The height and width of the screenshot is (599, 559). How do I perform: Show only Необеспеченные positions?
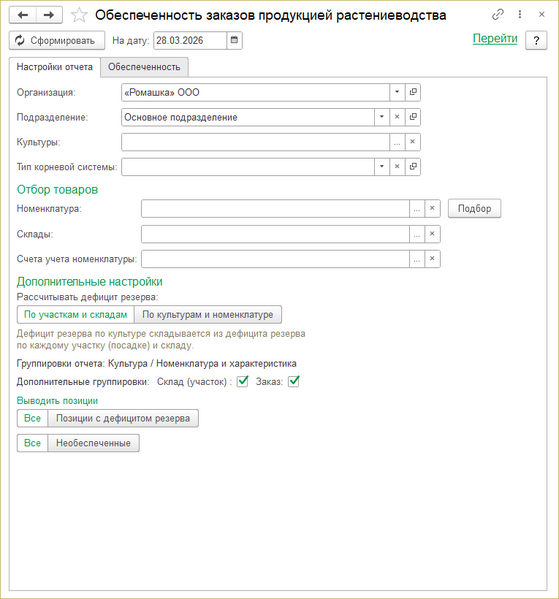click(94, 443)
